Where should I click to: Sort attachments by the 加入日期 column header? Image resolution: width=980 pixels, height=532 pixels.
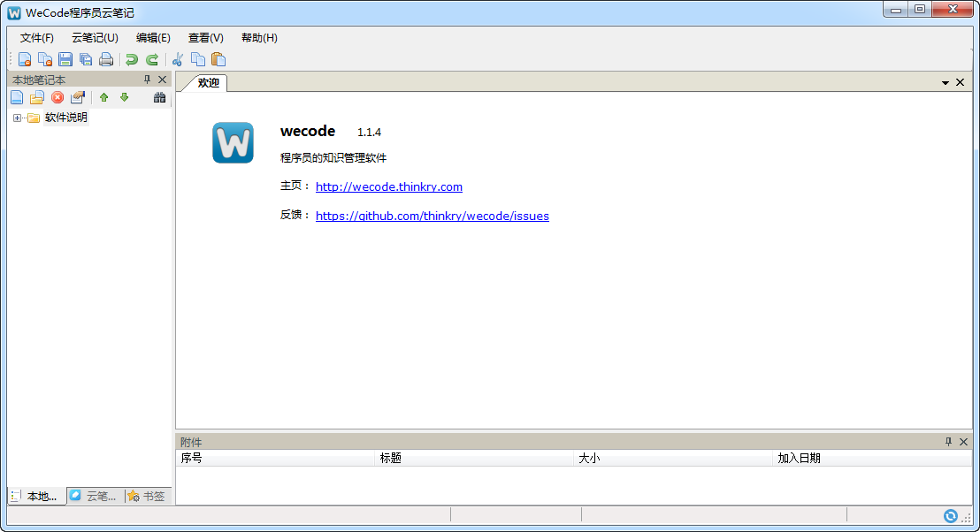click(x=872, y=459)
